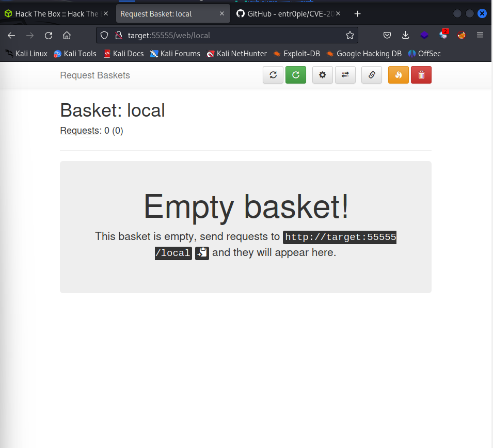Click the Request Baskets brand link
This screenshot has height=448, width=493.
coord(94,75)
